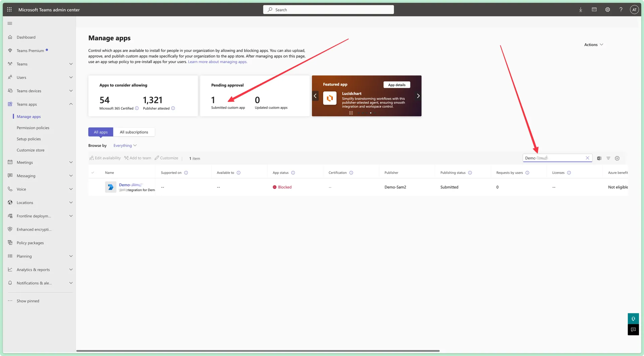
Task: Click the Publisher attested info icon
Action: pyautogui.click(x=173, y=108)
